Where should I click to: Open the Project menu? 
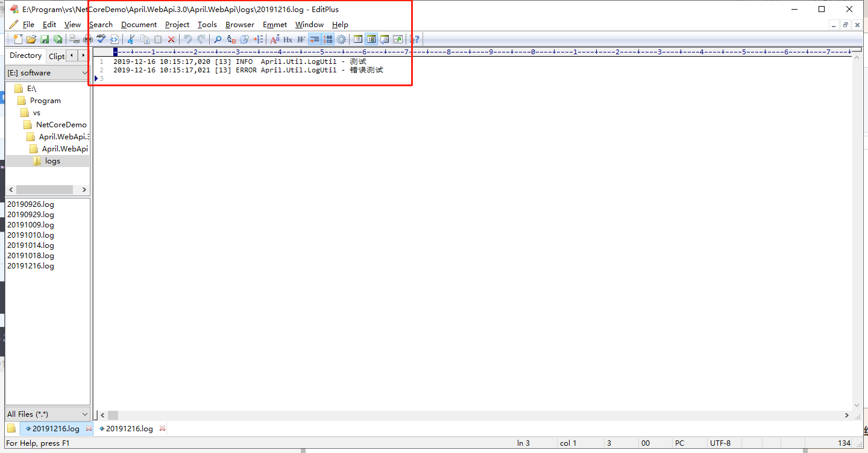coord(177,25)
